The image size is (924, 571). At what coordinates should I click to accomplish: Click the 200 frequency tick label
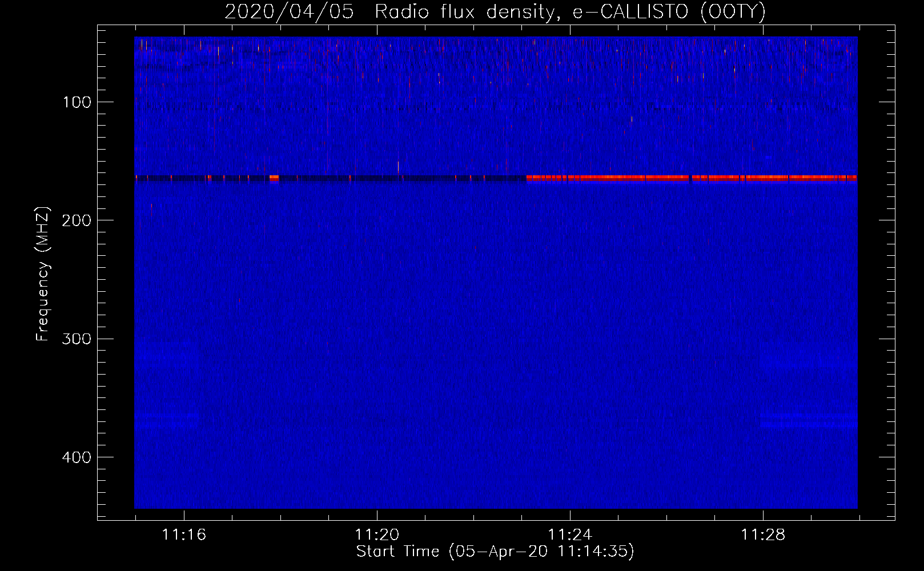tap(77, 220)
